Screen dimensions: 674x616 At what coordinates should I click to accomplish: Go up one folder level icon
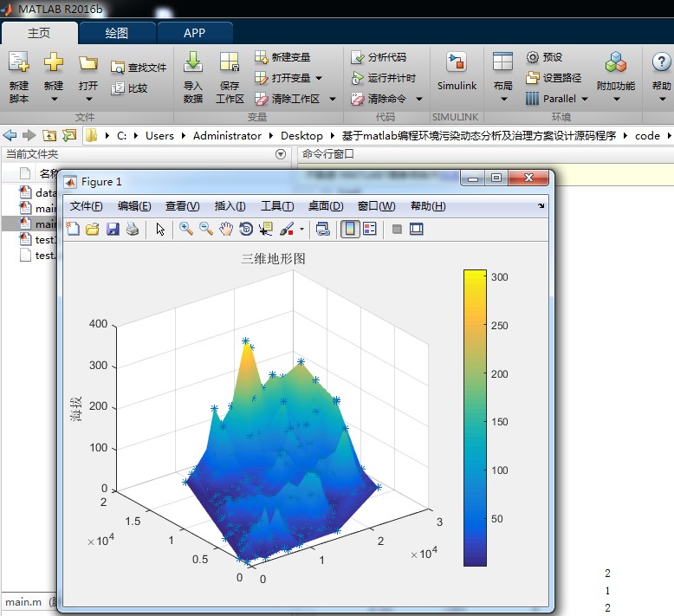tap(49, 136)
